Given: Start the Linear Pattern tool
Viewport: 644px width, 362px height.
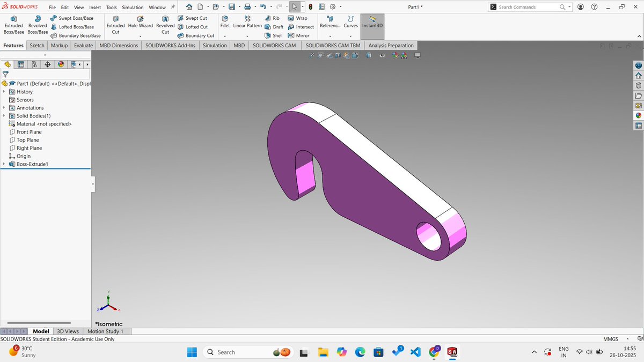Looking at the screenshot, I should (x=247, y=23).
